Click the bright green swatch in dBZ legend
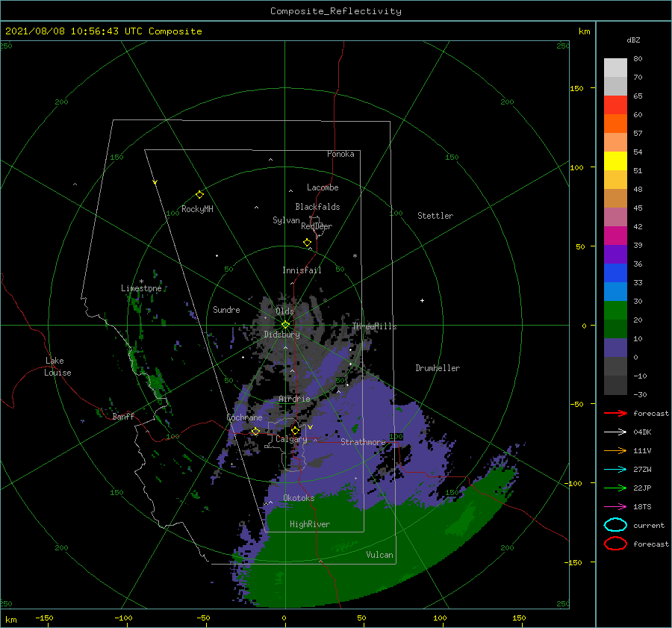The image size is (672, 628). coord(615,311)
